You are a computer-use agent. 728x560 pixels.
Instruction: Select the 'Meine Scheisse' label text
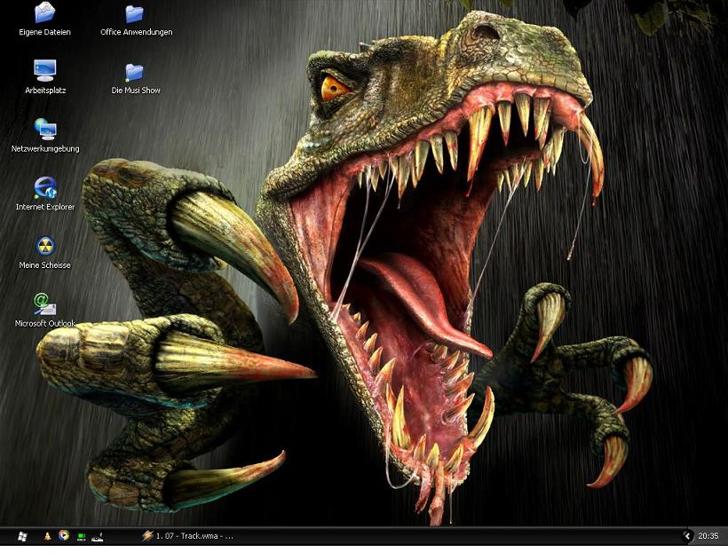(x=44, y=265)
